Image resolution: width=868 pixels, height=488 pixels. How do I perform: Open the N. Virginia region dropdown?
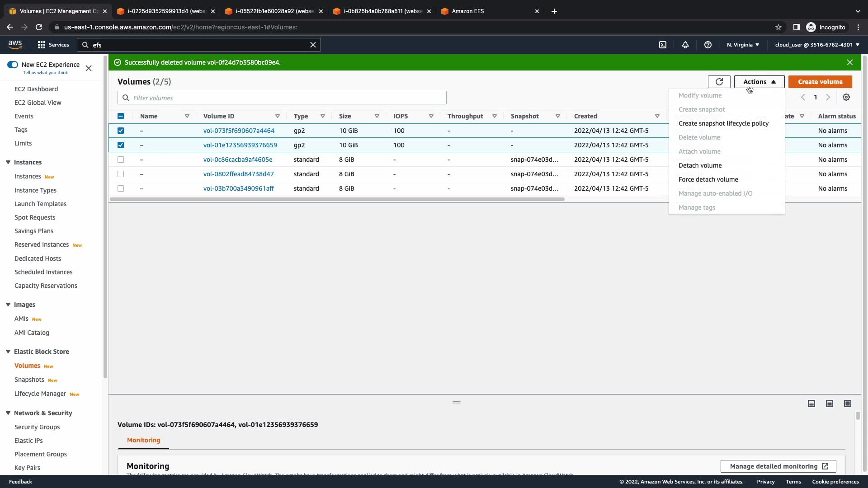pos(743,45)
